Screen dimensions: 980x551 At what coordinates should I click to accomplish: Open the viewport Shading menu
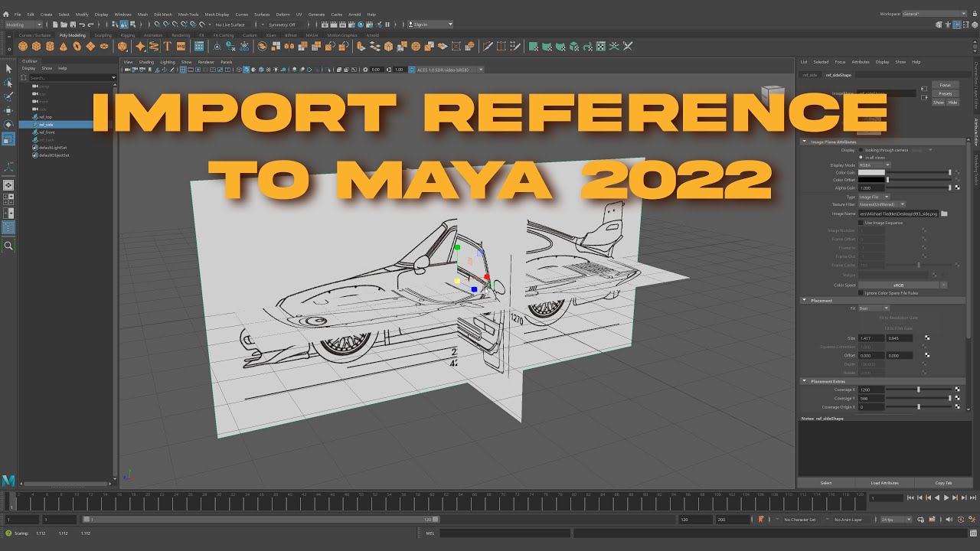click(x=146, y=62)
